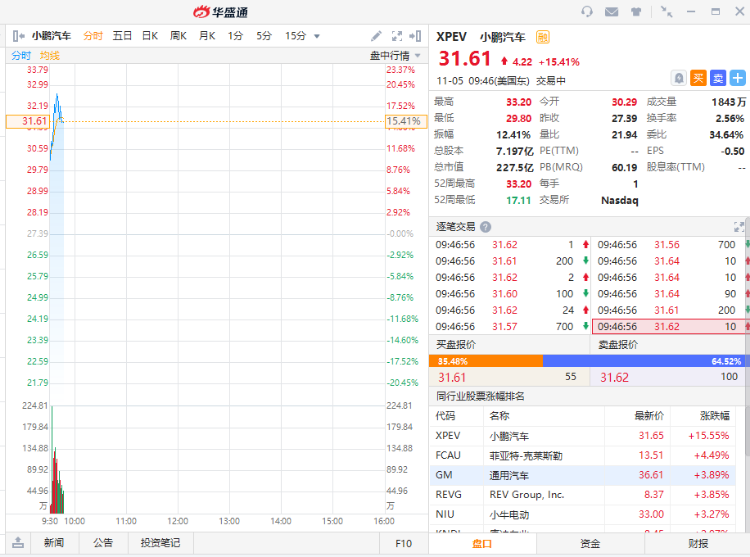The height and width of the screenshot is (557, 750).
Task: Add XPEV to watchlist with plus icon
Action: click(737, 78)
